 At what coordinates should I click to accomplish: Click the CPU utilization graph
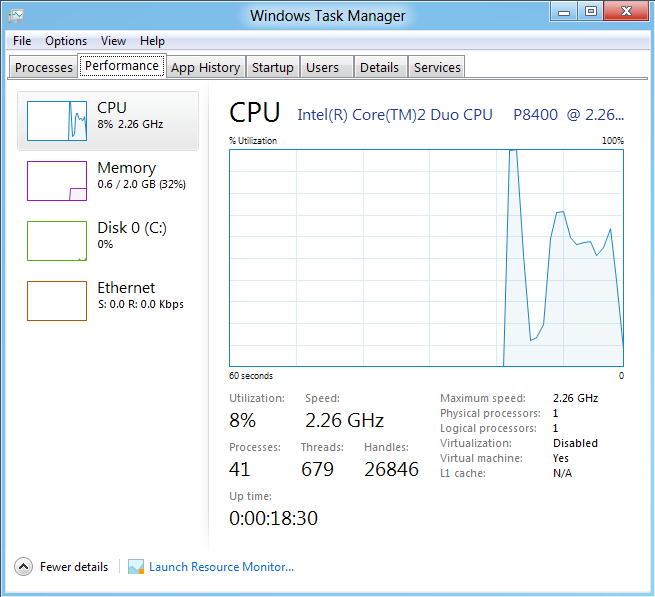point(426,258)
